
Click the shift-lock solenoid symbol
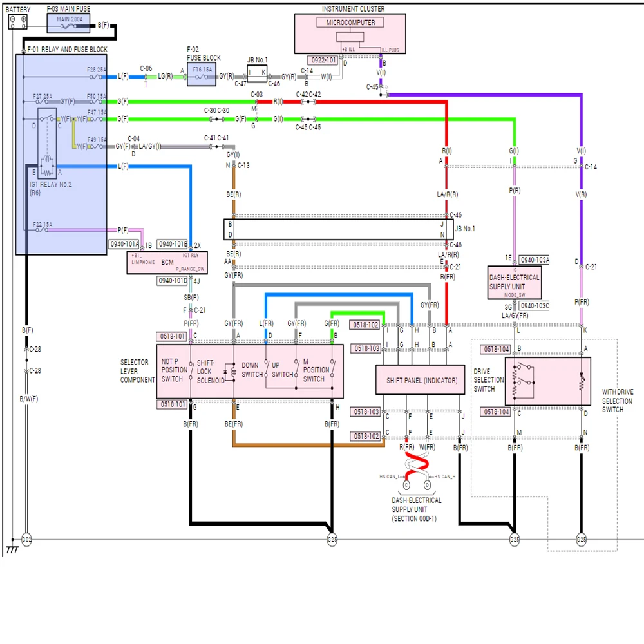click(x=231, y=372)
